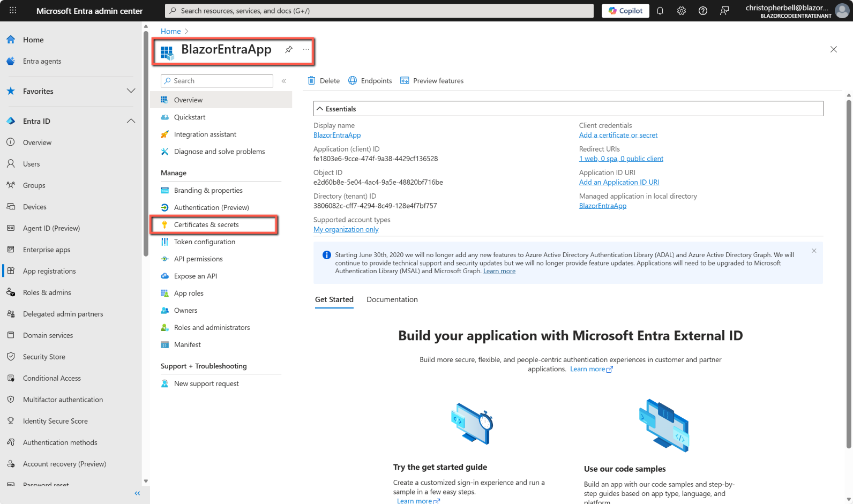This screenshot has height=504, width=853.
Task: Click Add a certificate or secret link
Action: 618,135
